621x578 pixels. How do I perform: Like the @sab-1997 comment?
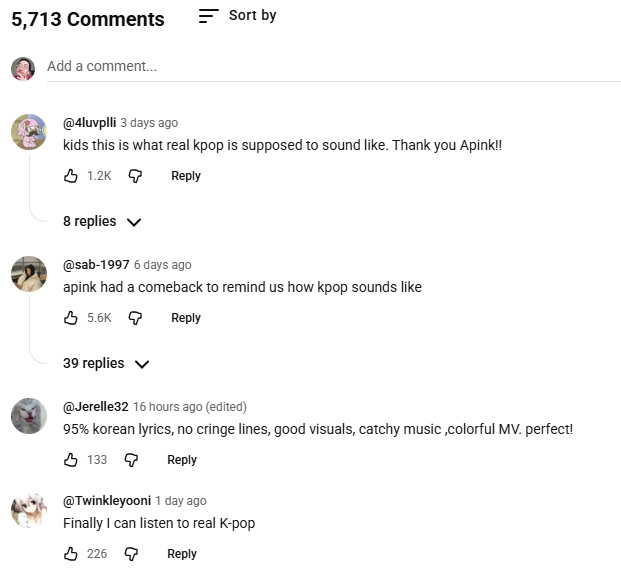[71, 318]
